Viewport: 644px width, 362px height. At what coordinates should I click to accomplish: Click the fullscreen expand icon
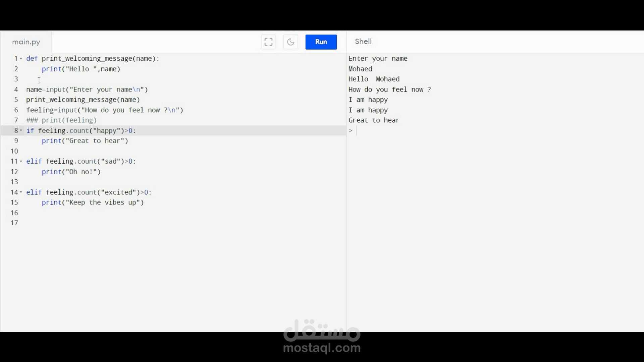pos(268,42)
